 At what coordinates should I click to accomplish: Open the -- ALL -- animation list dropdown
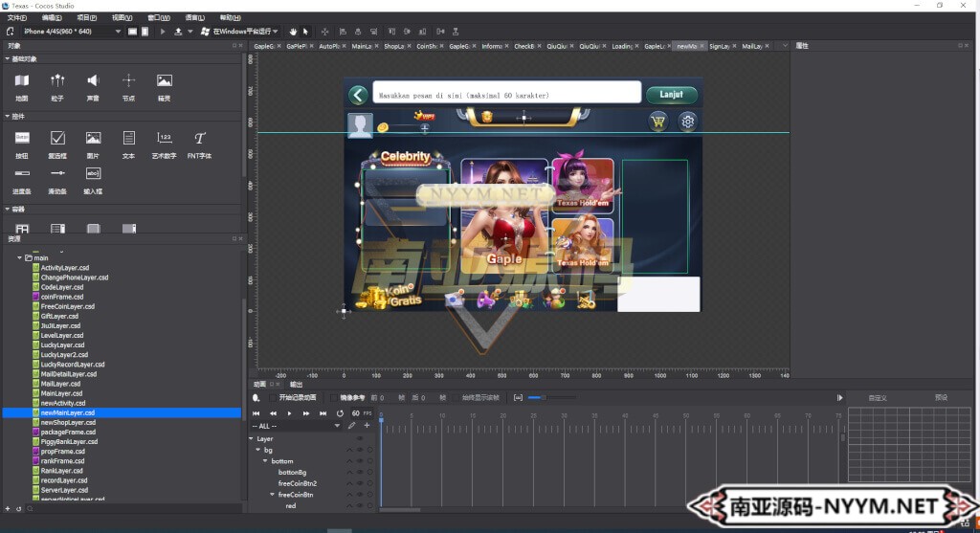point(295,426)
